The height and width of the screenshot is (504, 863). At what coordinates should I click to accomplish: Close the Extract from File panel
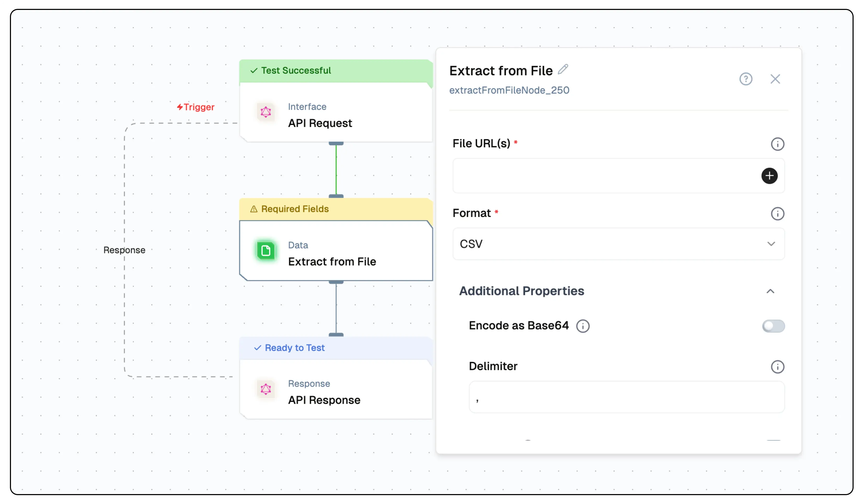tap(775, 79)
